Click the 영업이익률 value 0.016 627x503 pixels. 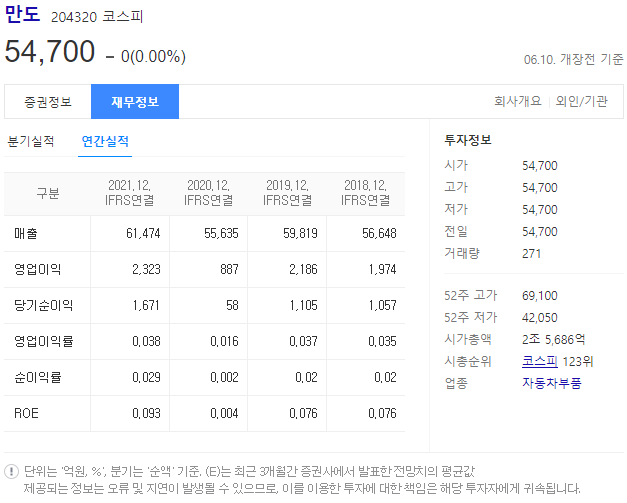pos(224,341)
